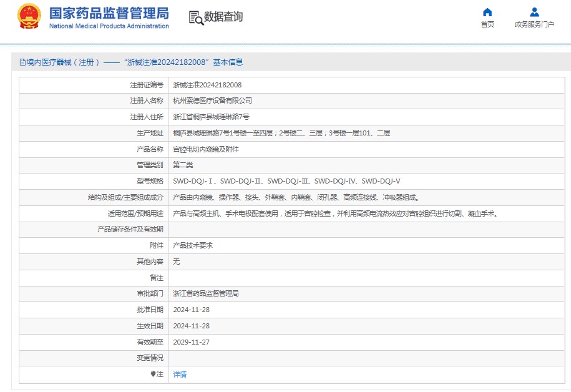
Task: Select the 生效日期 value 2024-11-28
Action: point(191,326)
